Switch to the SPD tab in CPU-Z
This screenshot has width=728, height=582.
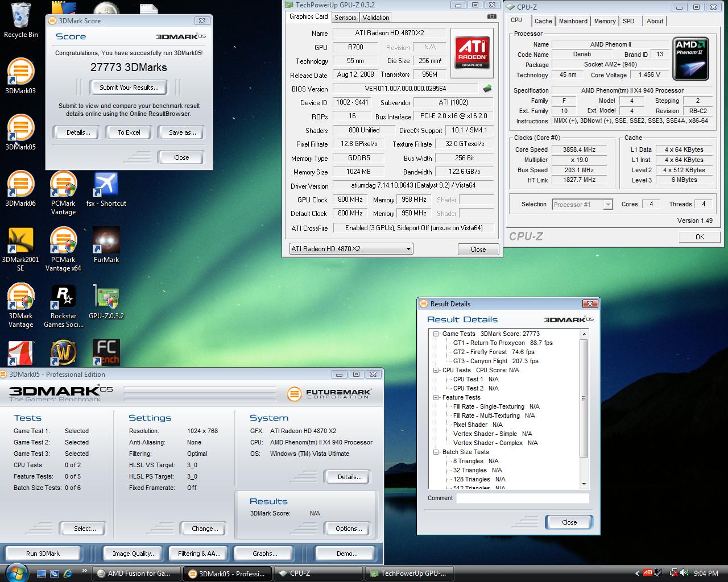pos(628,21)
